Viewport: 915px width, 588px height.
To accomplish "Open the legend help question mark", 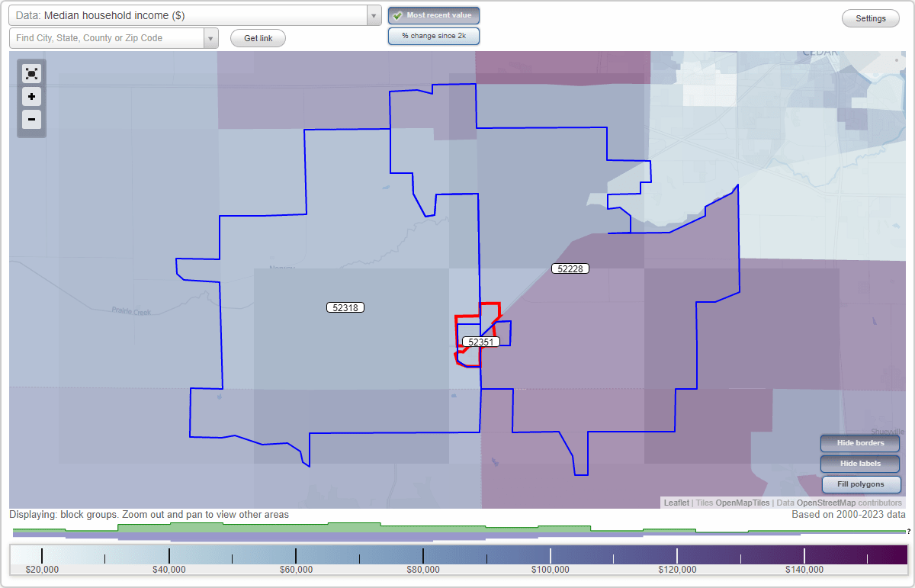I will pyautogui.click(x=908, y=531).
